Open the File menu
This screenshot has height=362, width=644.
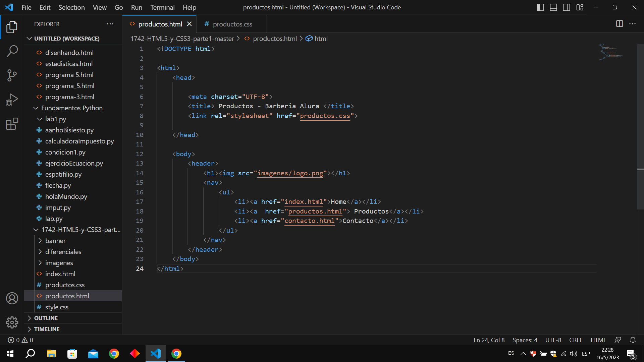26,7
